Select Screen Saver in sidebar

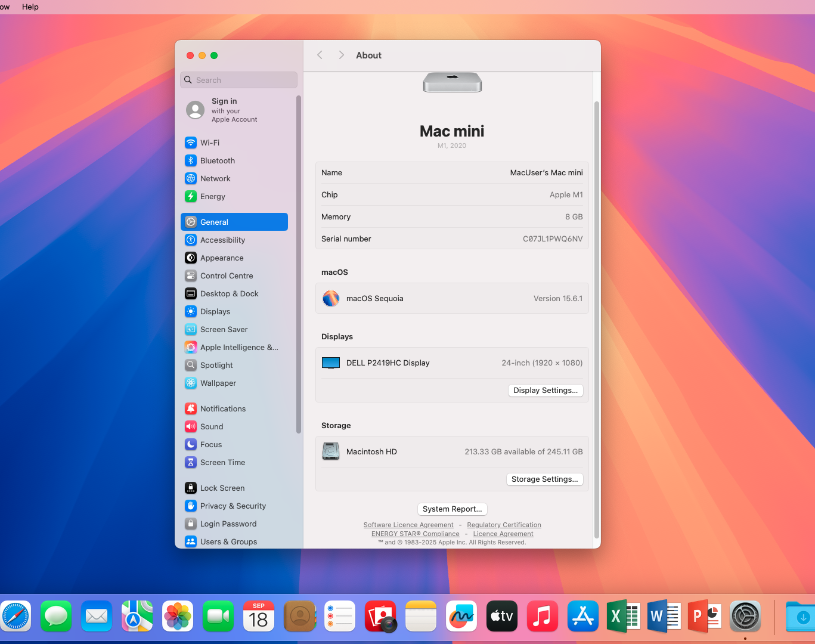coord(224,330)
